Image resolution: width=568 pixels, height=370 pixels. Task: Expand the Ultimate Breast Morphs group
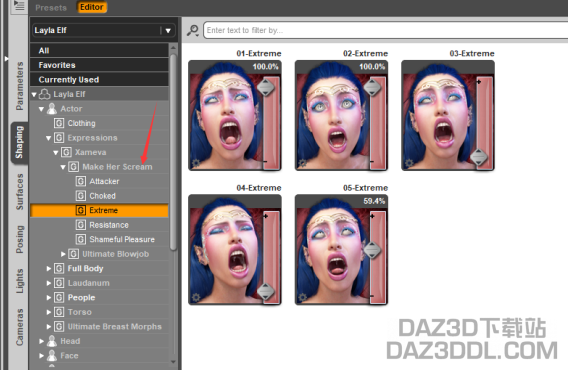pyautogui.click(x=49, y=327)
